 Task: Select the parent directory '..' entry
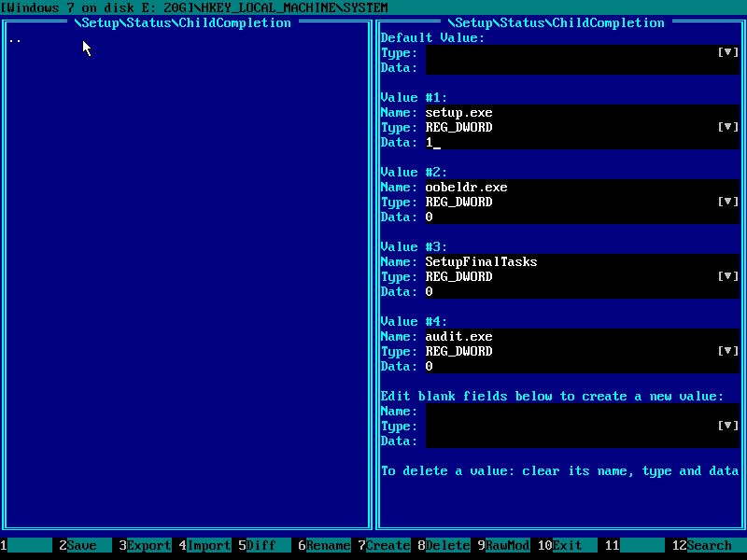tap(15, 40)
